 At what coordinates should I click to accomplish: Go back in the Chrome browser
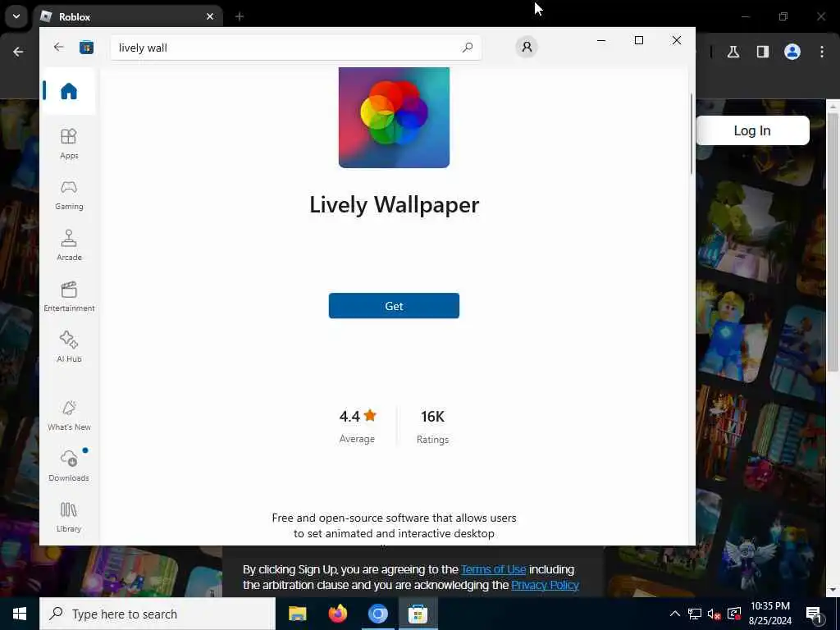pos(18,52)
